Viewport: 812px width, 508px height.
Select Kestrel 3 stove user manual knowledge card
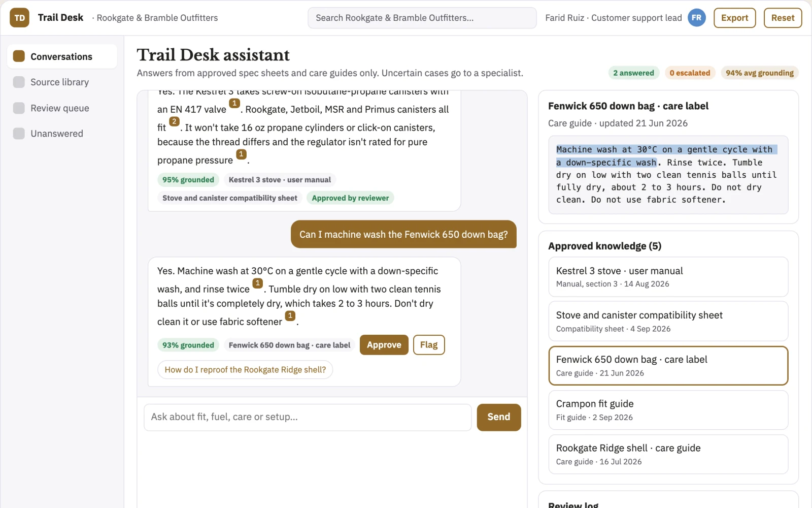coord(668,277)
